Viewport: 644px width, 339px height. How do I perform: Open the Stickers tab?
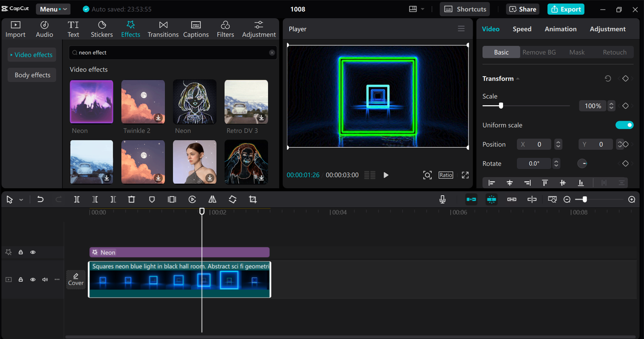(102, 29)
